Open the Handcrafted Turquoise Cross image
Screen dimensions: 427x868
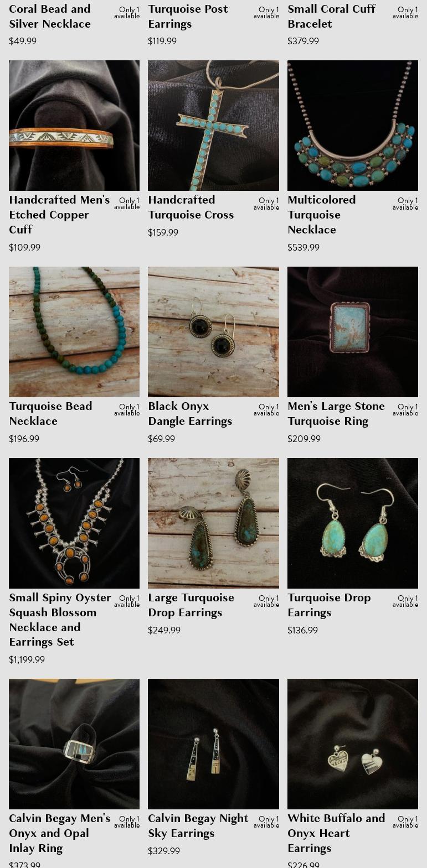coord(213,126)
